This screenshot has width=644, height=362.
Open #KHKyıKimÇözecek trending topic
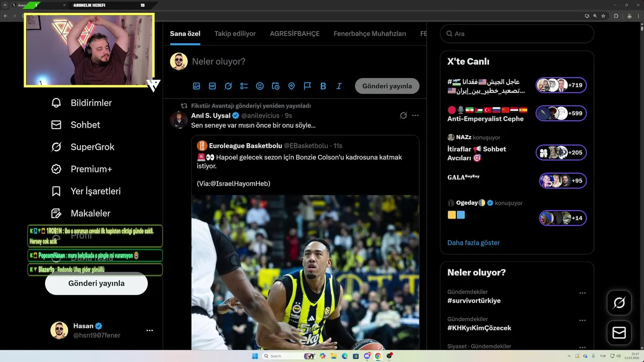click(479, 328)
